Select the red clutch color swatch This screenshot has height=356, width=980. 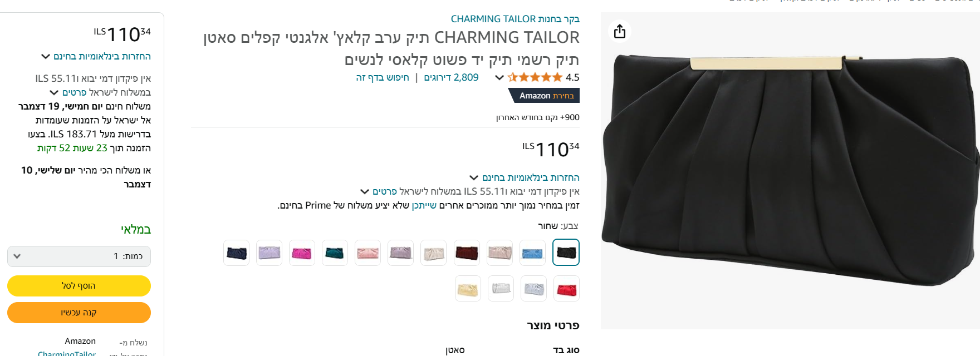pyautogui.click(x=566, y=289)
